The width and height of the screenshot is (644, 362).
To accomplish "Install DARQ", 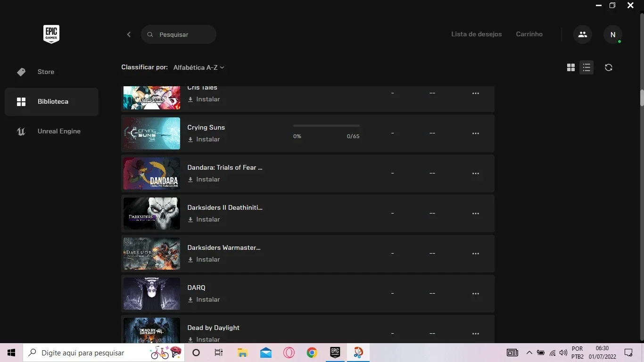I will [x=204, y=300].
